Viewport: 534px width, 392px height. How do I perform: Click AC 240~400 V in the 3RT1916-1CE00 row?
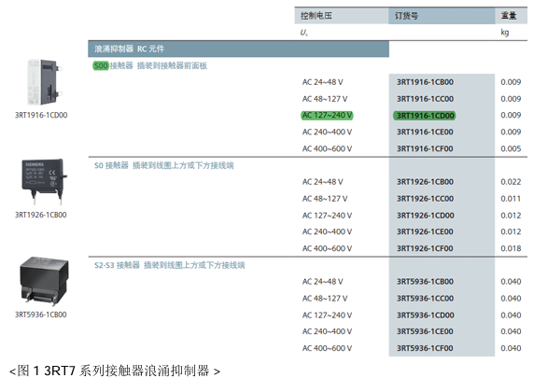327,132
